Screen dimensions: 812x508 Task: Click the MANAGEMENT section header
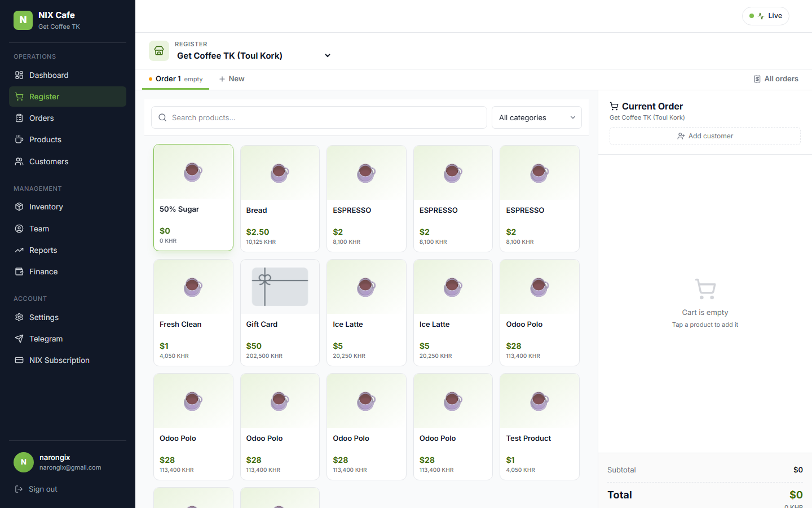[38, 189]
